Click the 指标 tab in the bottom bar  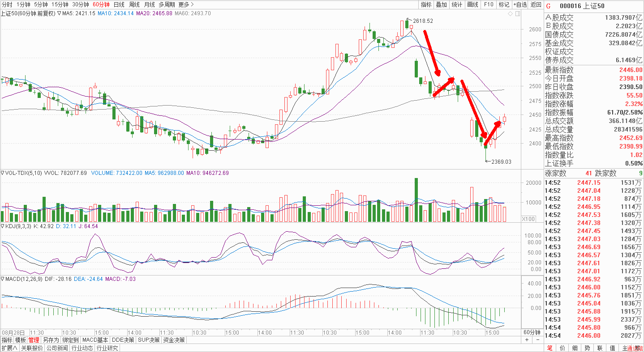click(7, 340)
